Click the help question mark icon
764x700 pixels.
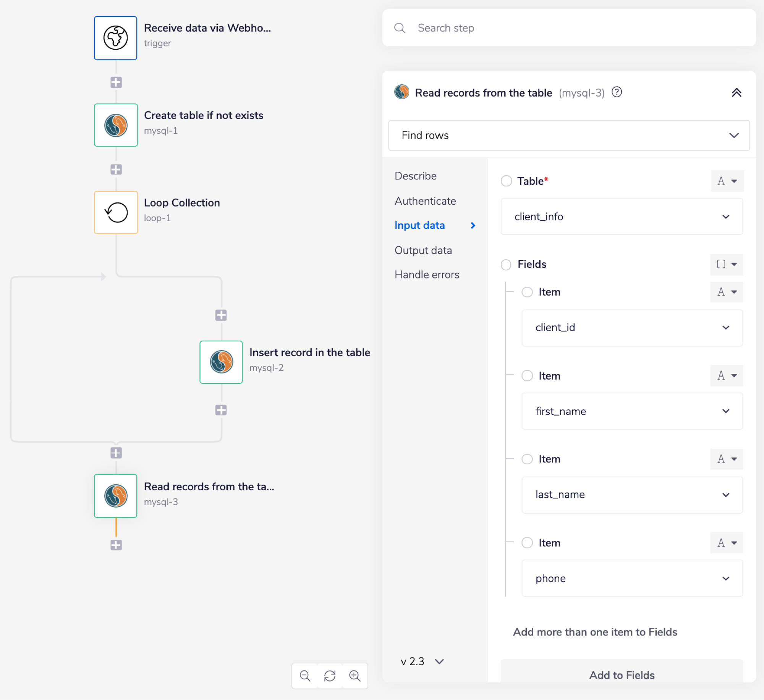click(617, 92)
